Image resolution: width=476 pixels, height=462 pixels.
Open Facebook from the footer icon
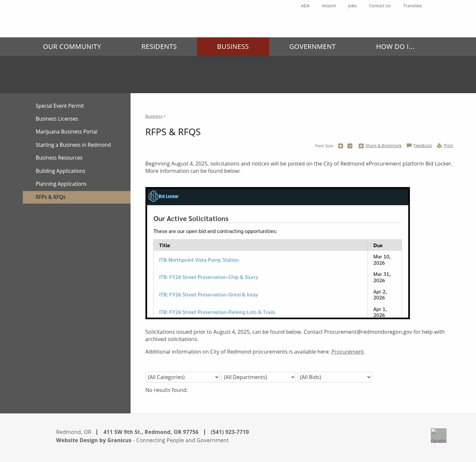point(438,435)
